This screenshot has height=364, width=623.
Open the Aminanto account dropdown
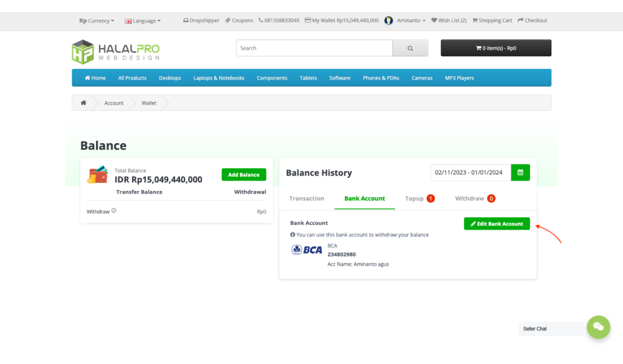[x=406, y=21]
